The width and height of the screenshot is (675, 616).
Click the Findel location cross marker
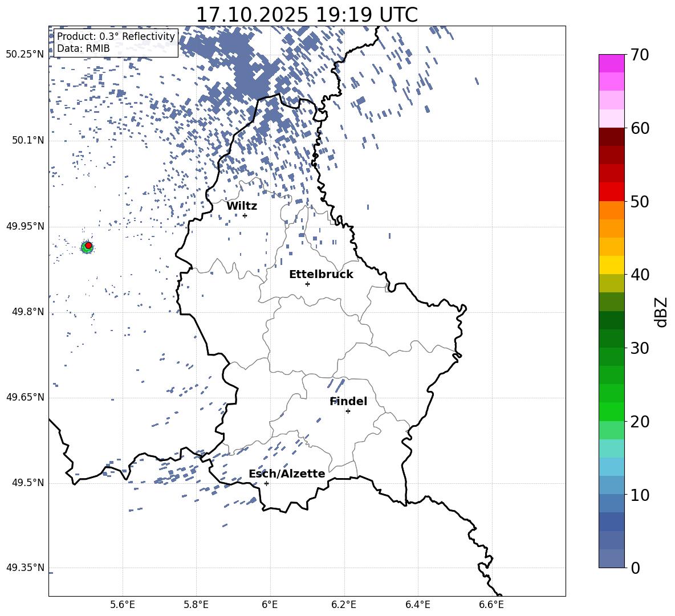(348, 411)
